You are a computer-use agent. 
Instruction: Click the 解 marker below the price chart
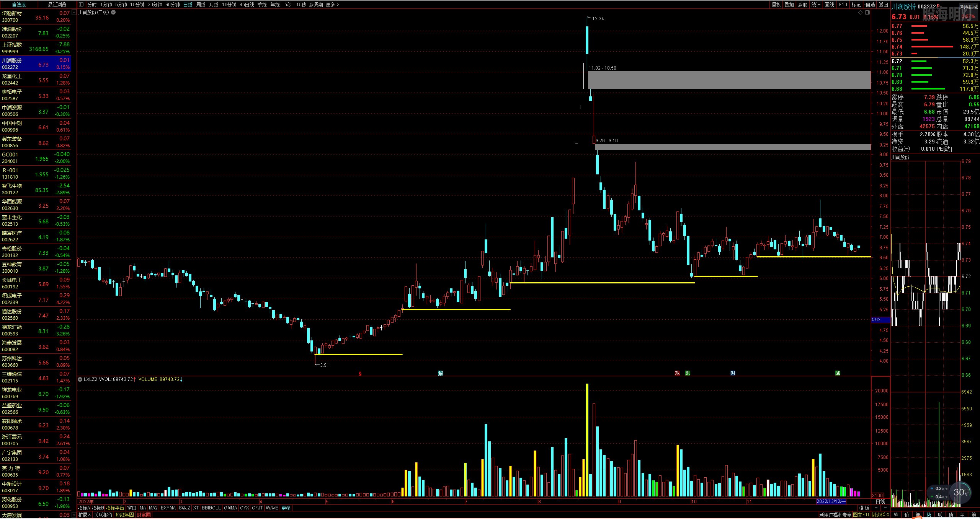[440, 373]
